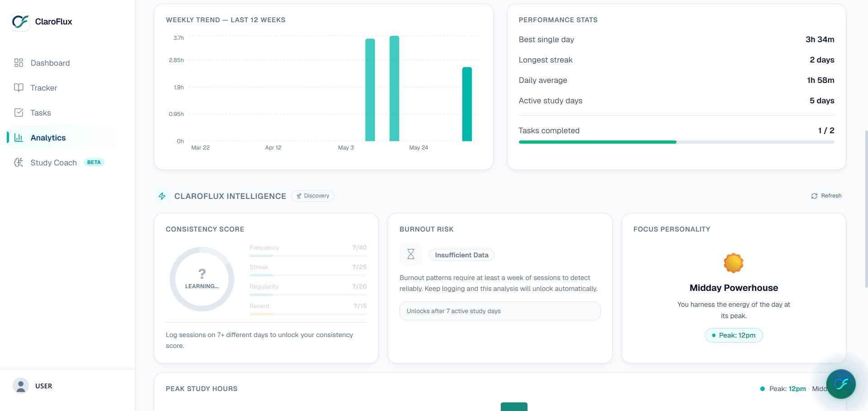Click the Longest streak value 2 days
This screenshot has height=411, width=868.
(822, 60)
